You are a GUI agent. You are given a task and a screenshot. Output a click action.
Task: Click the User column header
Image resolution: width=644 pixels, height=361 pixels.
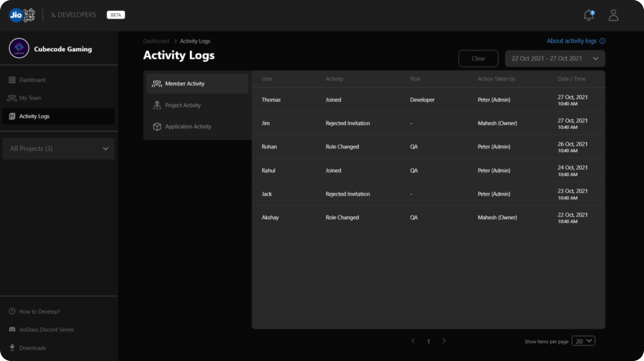[267, 79]
